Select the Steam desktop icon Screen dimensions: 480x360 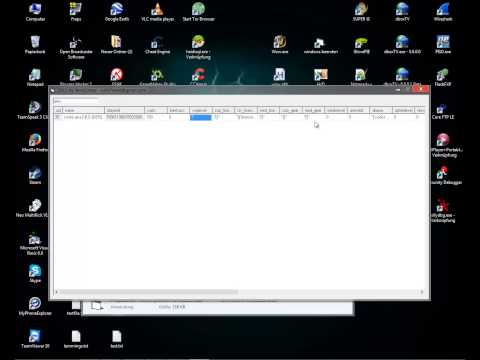click(35, 175)
